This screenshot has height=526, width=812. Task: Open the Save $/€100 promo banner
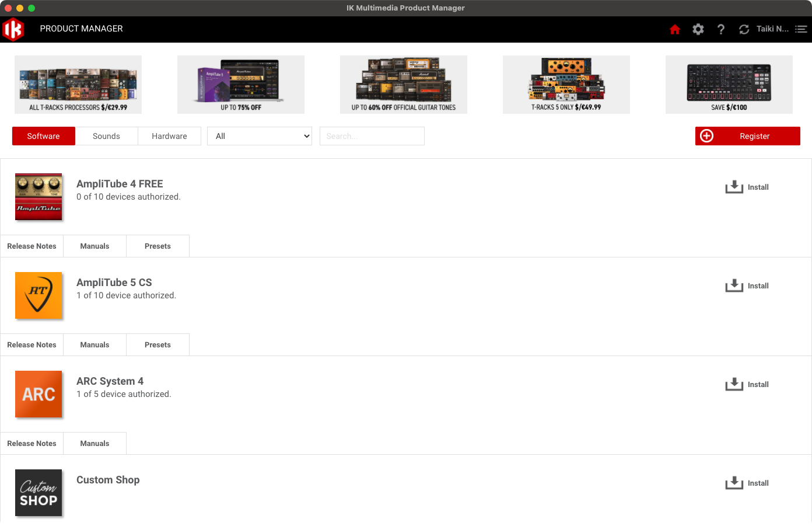click(729, 85)
